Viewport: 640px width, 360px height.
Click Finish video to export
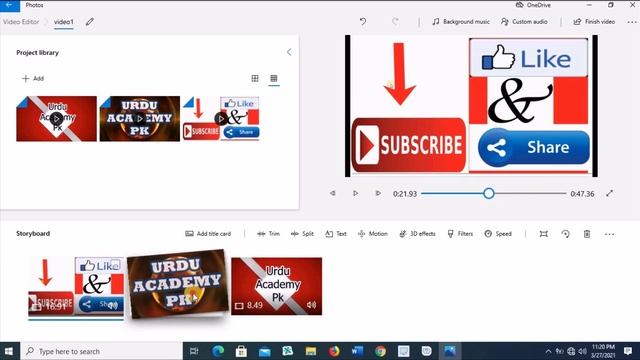[594, 22]
